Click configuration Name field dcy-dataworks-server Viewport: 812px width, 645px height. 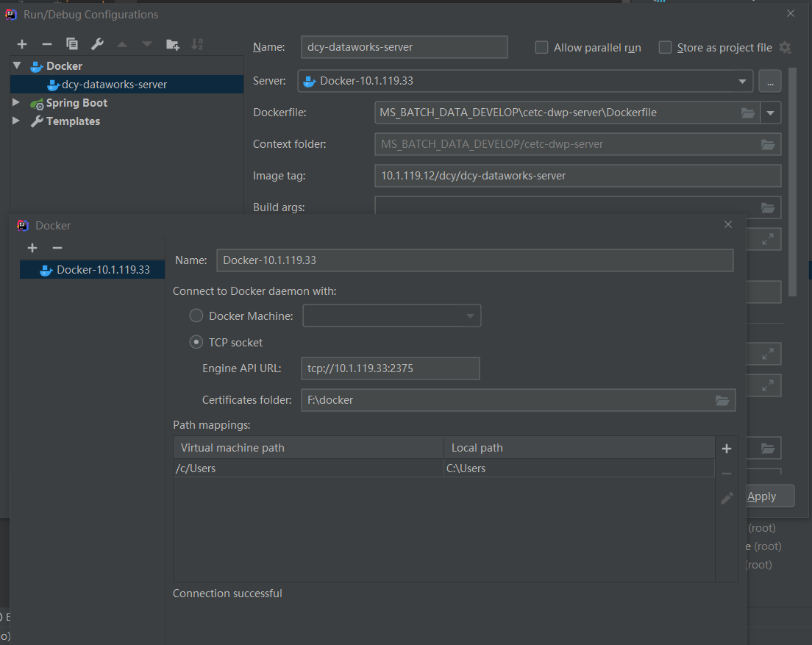[x=404, y=47]
